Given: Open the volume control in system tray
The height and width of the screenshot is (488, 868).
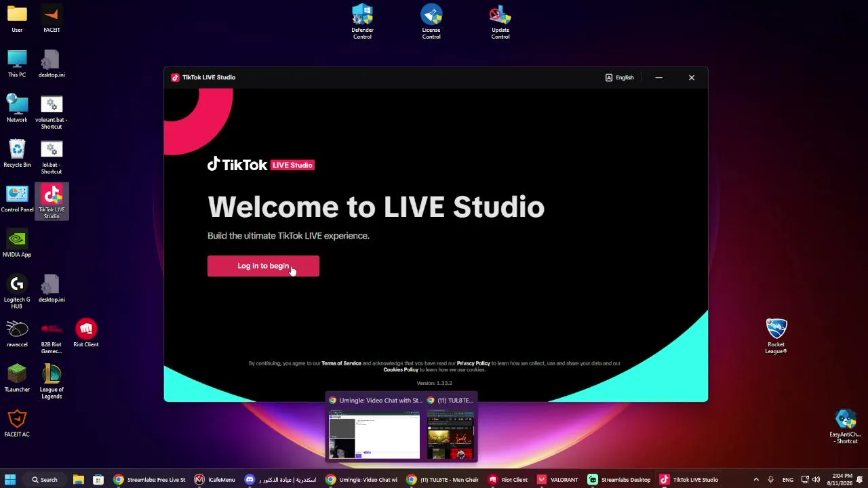Looking at the screenshot, I should 816,480.
